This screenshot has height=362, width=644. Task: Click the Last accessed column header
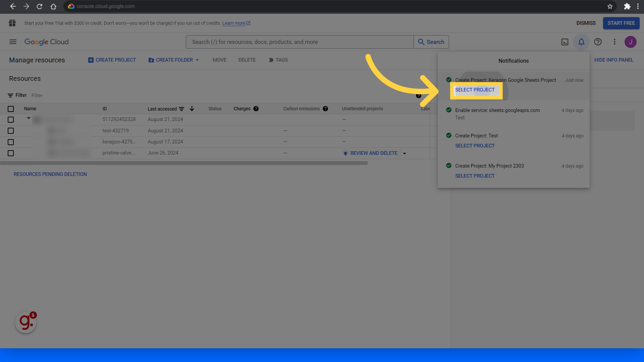click(x=162, y=109)
